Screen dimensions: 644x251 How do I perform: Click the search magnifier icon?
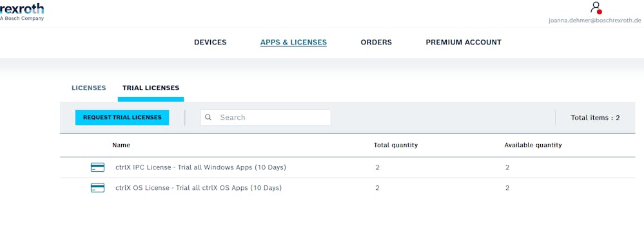(x=208, y=117)
